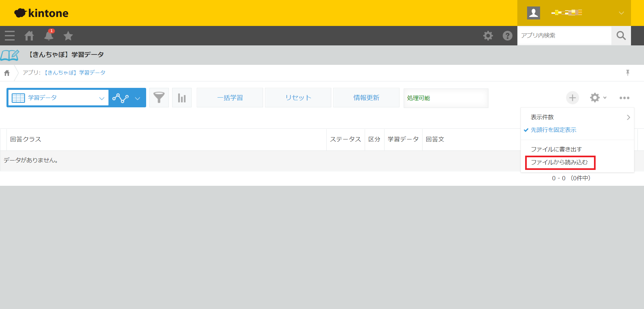Open the hamburger navigation menu
The width and height of the screenshot is (644, 309).
coord(10,36)
